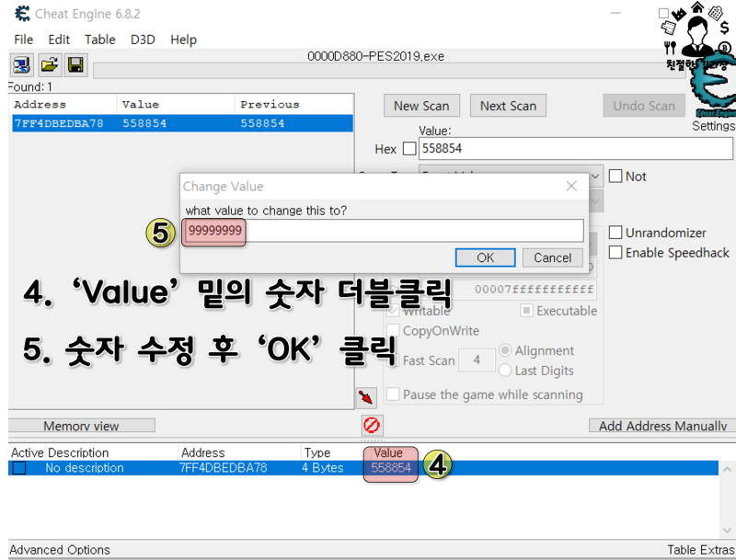Toggle Pause the game while scanning
Image resolution: width=736 pixels, height=560 pixels.
click(x=393, y=394)
